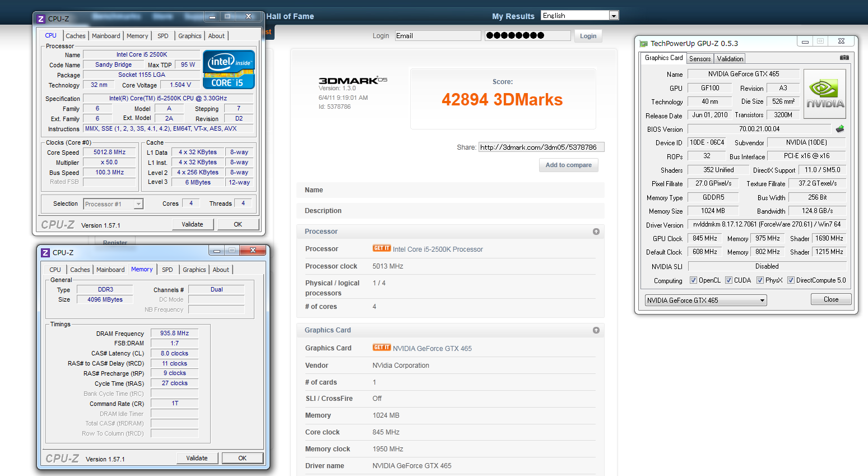The image size is (868, 476).
Task: Switch to Mainboard tab in top CPU-Z window
Action: point(106,36)
